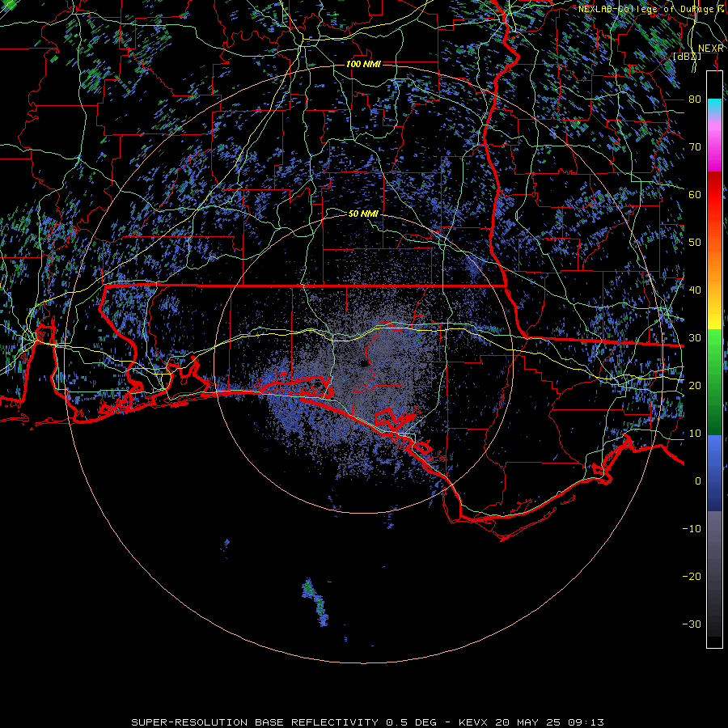Click the dark KEVX radar site center
This screenshot has height=728, width=728.
364,363
